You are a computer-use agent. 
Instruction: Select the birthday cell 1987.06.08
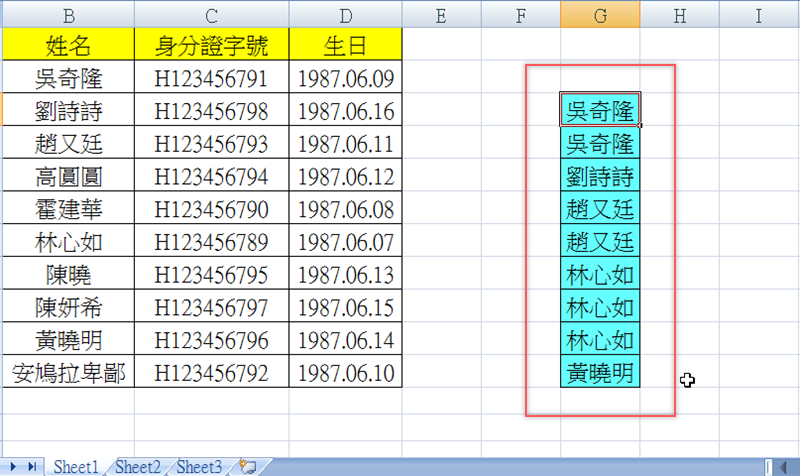click(345, 208)
